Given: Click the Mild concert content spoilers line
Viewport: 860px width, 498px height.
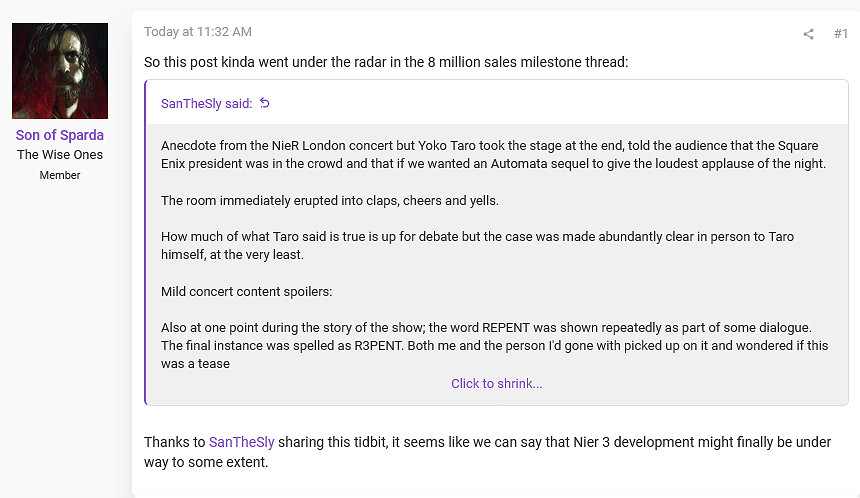Looking at the screenshot, I should 246,292.
